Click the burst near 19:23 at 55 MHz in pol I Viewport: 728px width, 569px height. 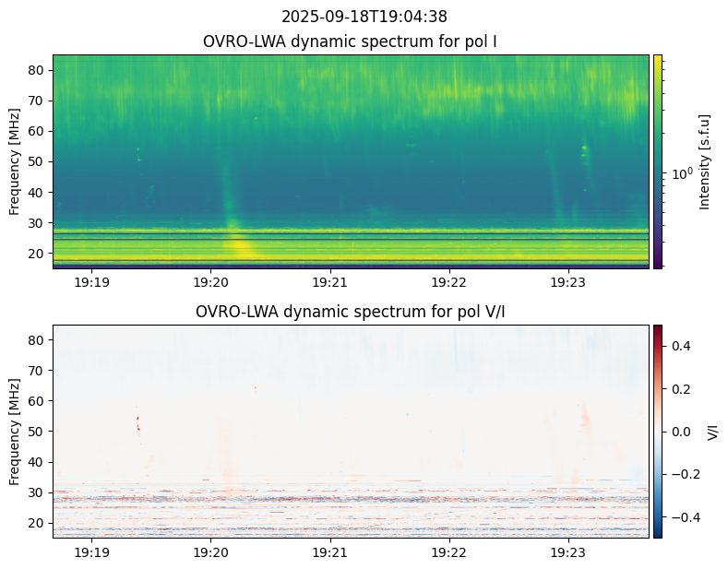pos(584,149)
